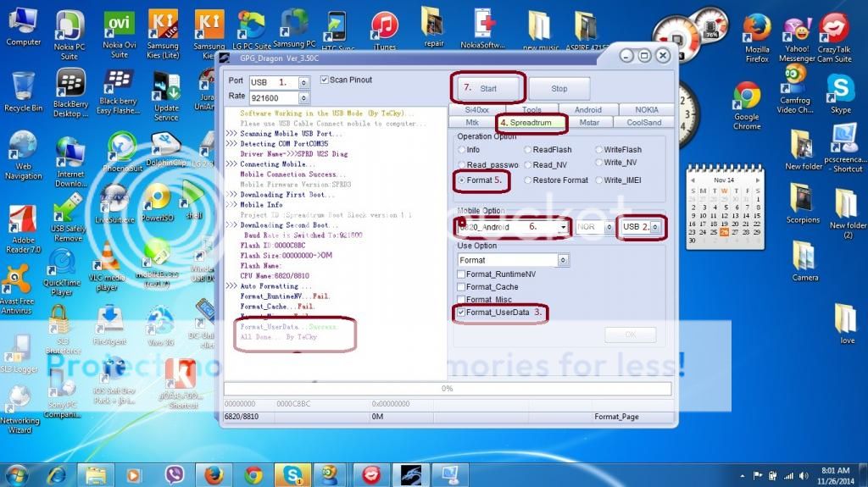Viewport: 868px width, 487px height.
Task: Switch to the NOKIA tab
Action: tap(646, 110)
